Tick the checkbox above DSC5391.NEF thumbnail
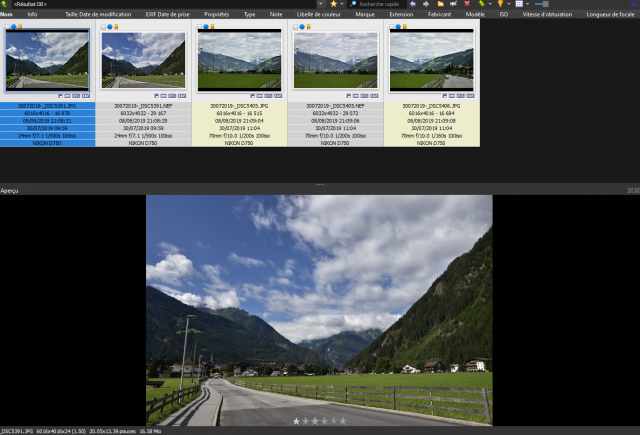Image resolution: width=640 pixels, height=435 pixels. [x=103, y=27]
